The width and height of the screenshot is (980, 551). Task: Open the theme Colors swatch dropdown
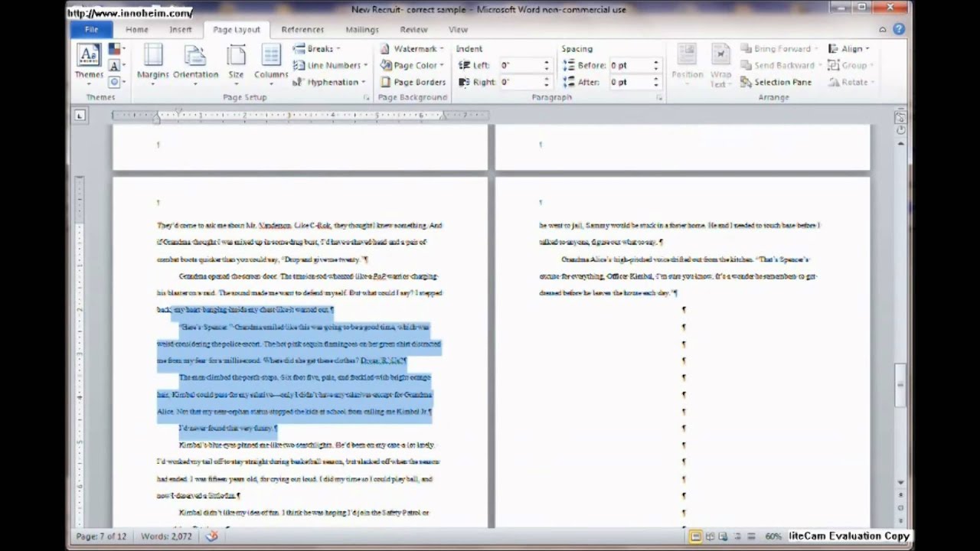(x=116, y=50)
